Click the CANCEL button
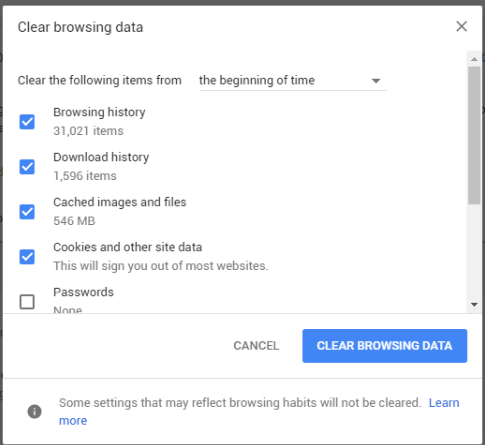Image resolution: width=485 pixels, height=445 pixels. [256, 346]
